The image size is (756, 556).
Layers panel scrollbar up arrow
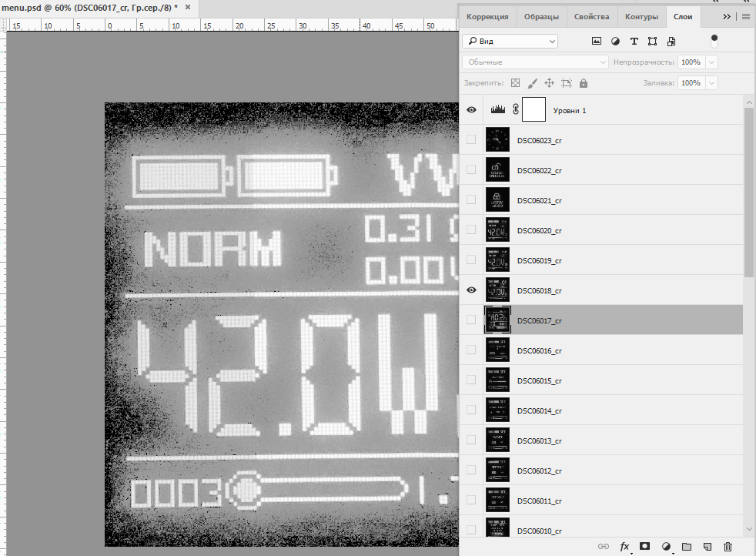[x=749, y=102]
